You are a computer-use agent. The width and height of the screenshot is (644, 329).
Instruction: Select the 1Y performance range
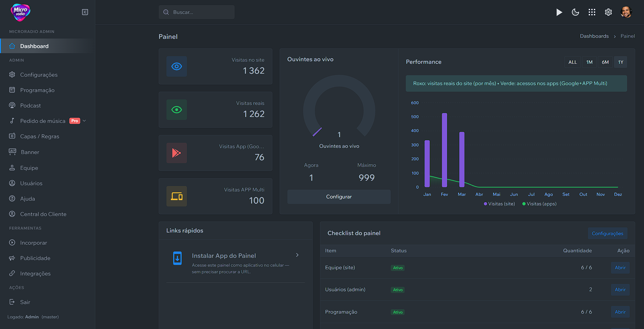coord(621,62)
